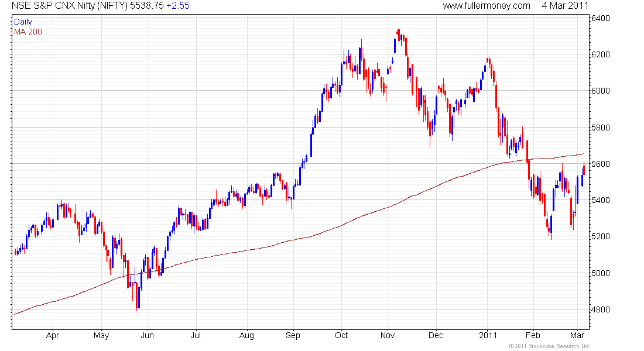Click the www.fullermoney.com website text
Viewport: 644px width, 351px height.
click(x=487, y=6)
